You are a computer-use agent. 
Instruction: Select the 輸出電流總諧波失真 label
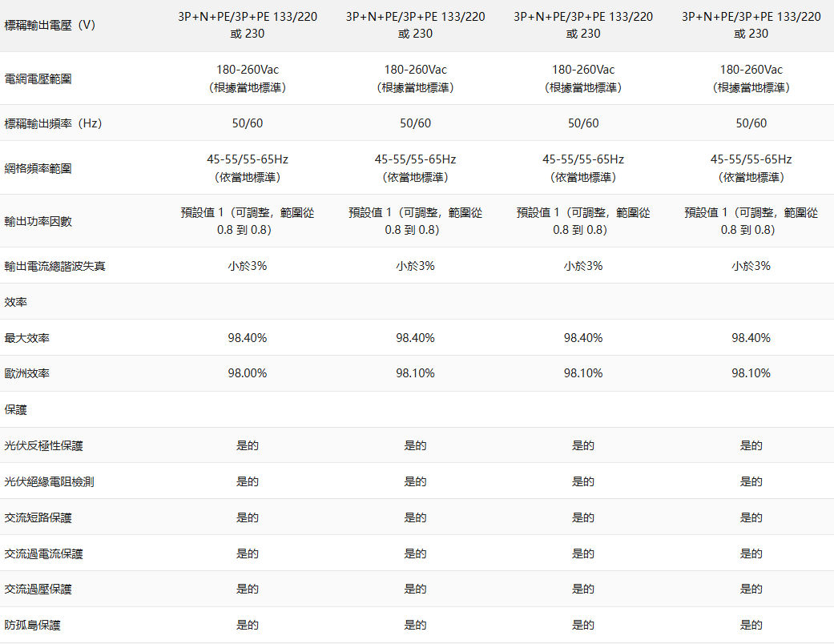coord(55,266)
